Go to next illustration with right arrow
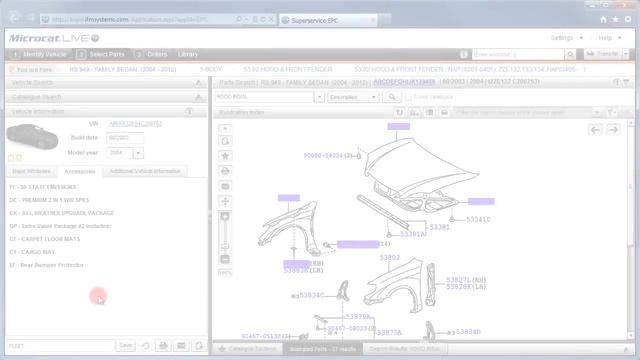This screenshot has width=640, height=360. pyautogui.click(x=613, y=130)
